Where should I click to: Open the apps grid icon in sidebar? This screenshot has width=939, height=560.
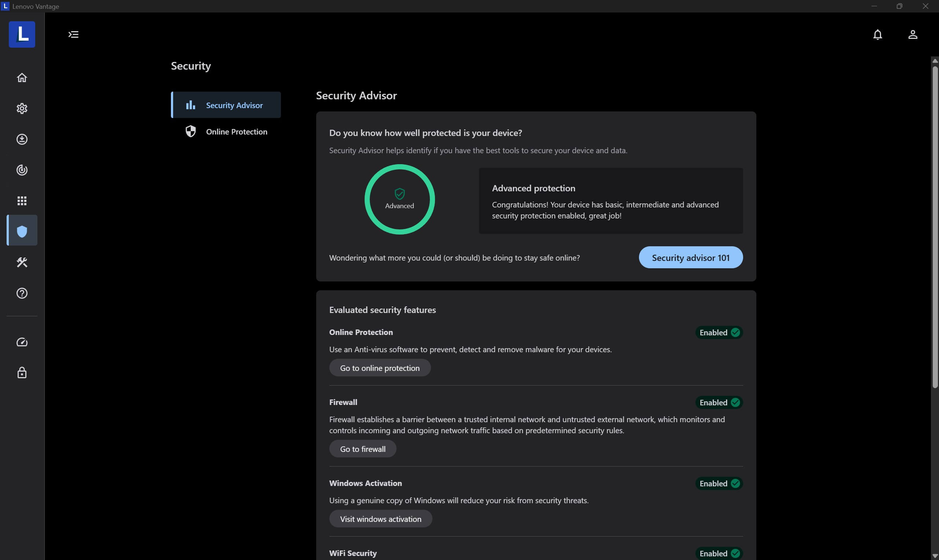[22, 201]
